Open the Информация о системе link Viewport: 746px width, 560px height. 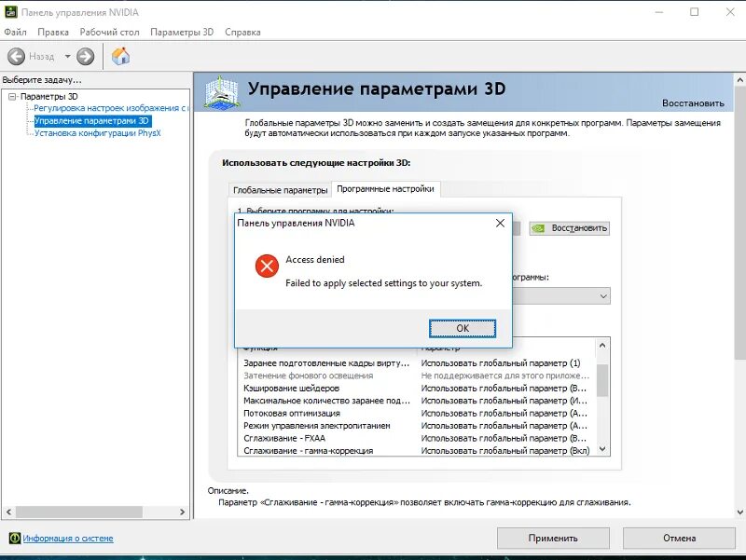68,539
